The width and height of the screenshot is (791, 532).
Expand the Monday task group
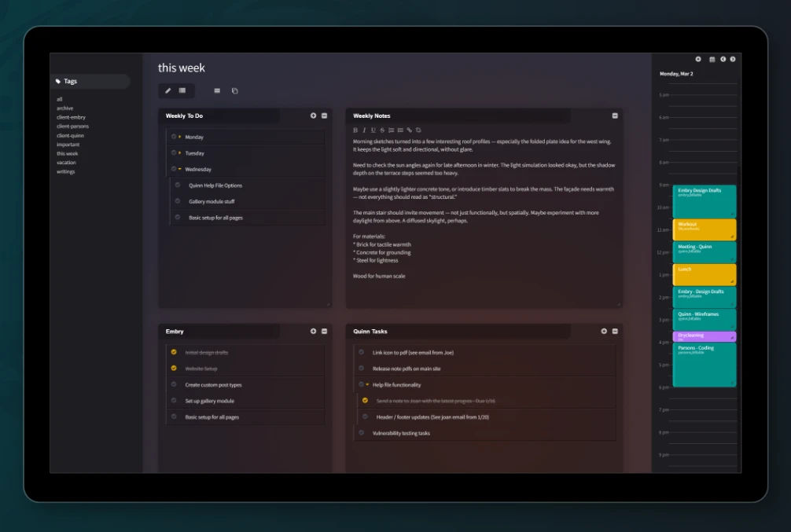click(179, 137)
